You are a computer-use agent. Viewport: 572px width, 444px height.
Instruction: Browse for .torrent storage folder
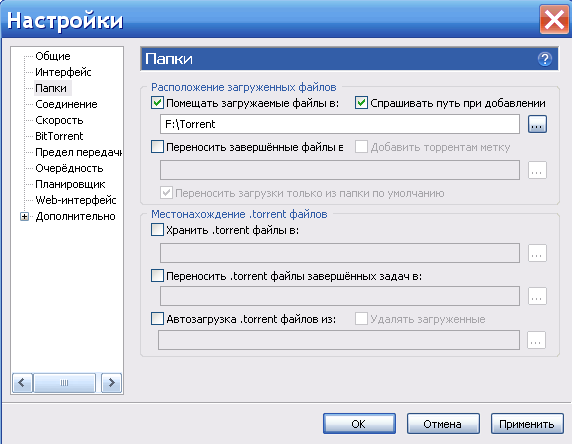tap(537, 253)
